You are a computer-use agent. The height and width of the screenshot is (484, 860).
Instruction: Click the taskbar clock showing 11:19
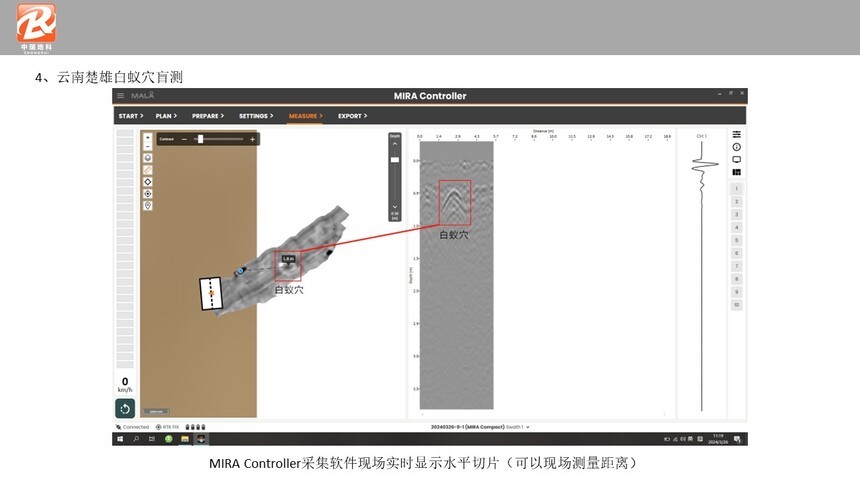(x=718, y=439)
